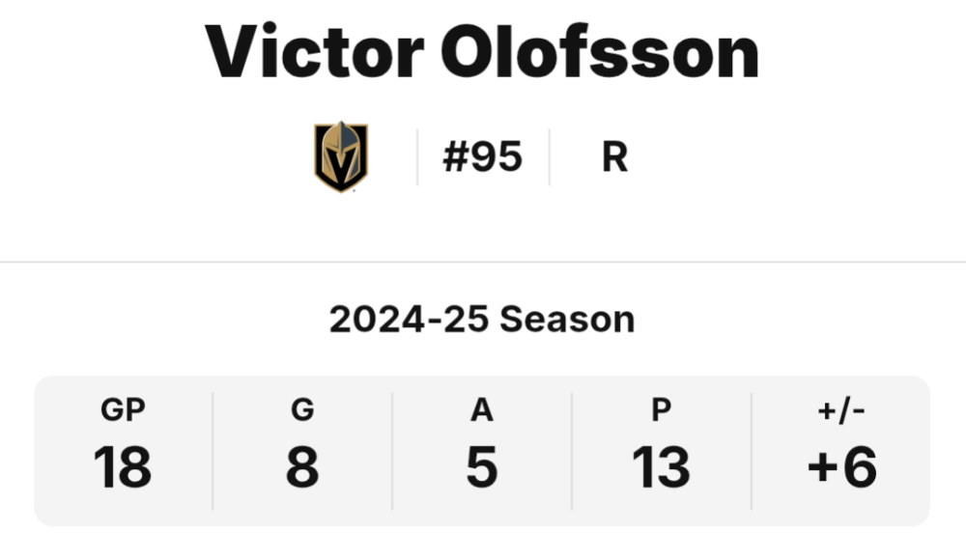Click the horizontal line above season heading
This screenshot has height=560, width=966.
[483, 262]
